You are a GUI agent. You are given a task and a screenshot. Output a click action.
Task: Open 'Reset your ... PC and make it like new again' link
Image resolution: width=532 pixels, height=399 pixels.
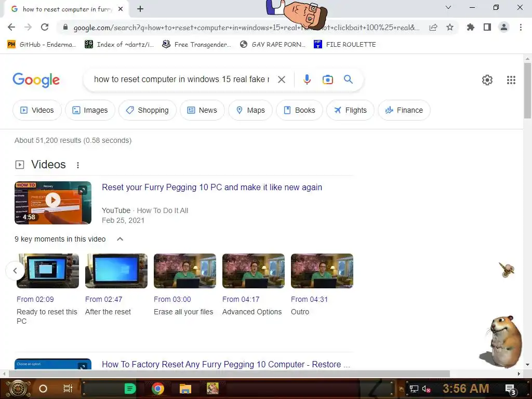(x=212, y=187)
